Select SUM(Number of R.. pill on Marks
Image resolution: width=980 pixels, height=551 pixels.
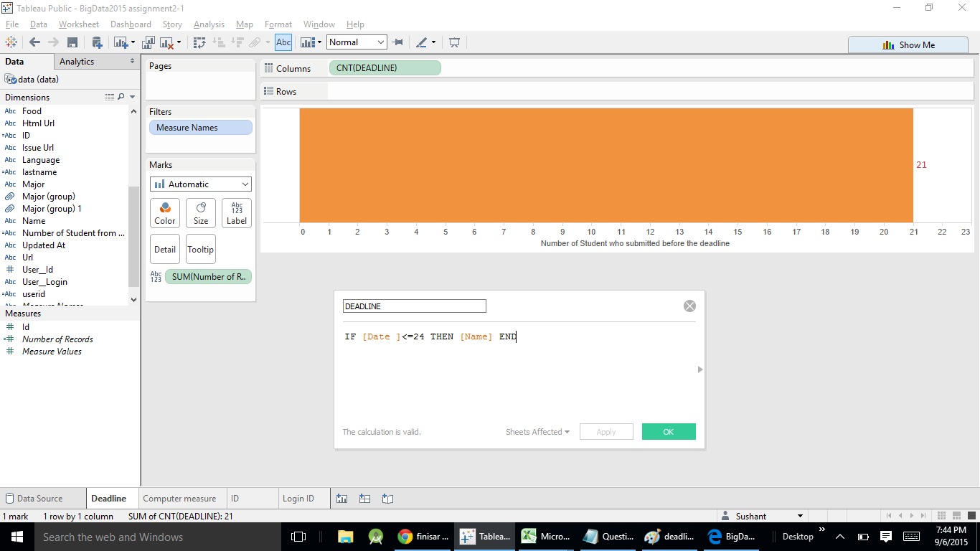point(209,277)
